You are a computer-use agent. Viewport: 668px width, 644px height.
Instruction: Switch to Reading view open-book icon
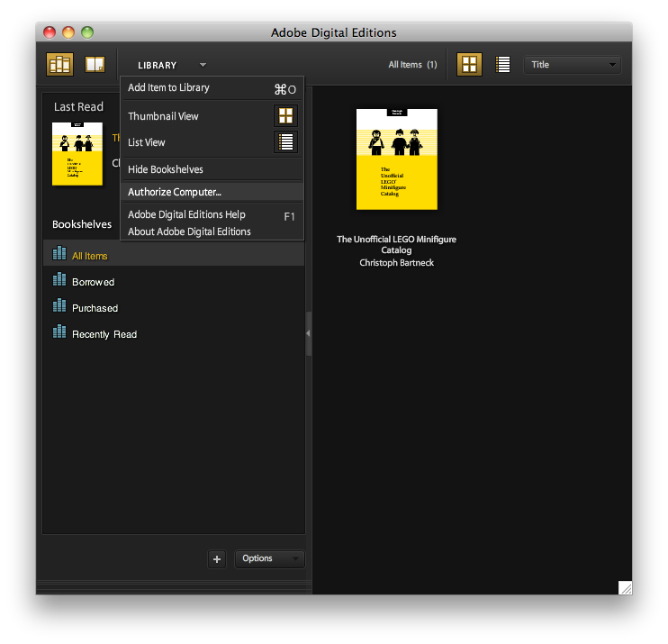[x=95, y=64]
